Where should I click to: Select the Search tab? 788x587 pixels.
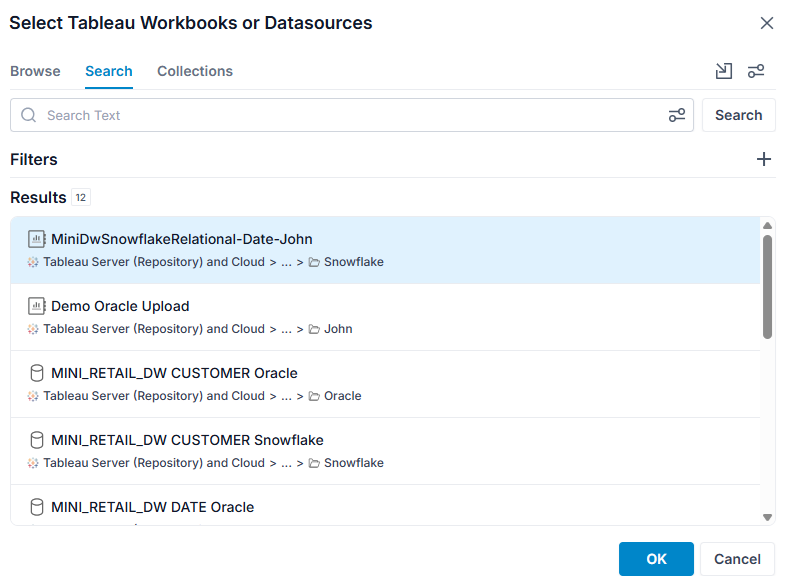(x=109, y=71)
